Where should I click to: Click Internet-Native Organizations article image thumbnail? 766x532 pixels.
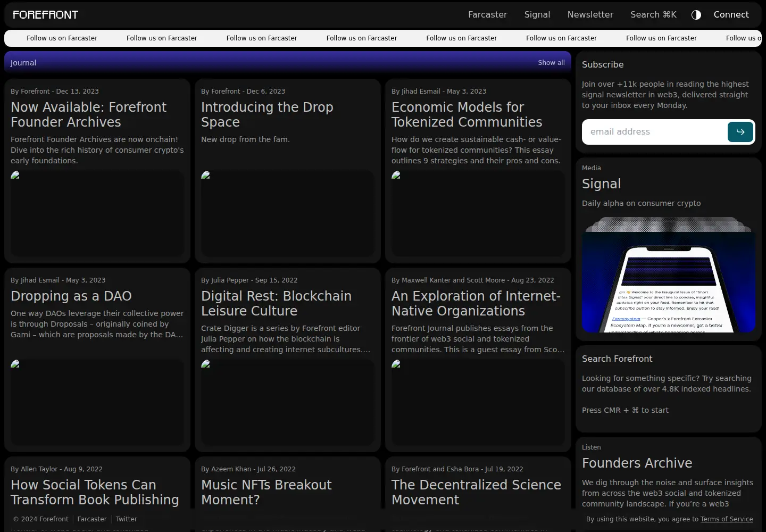tap(478, 402)
